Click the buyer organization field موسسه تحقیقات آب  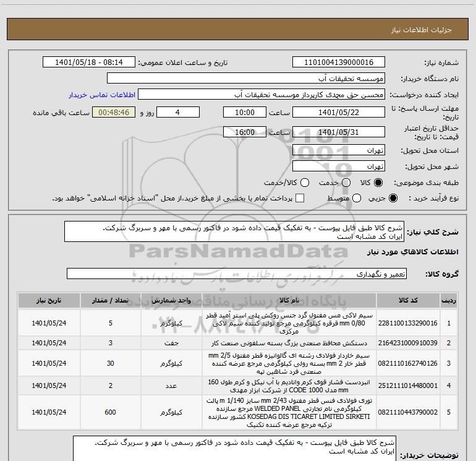point(246,79)
